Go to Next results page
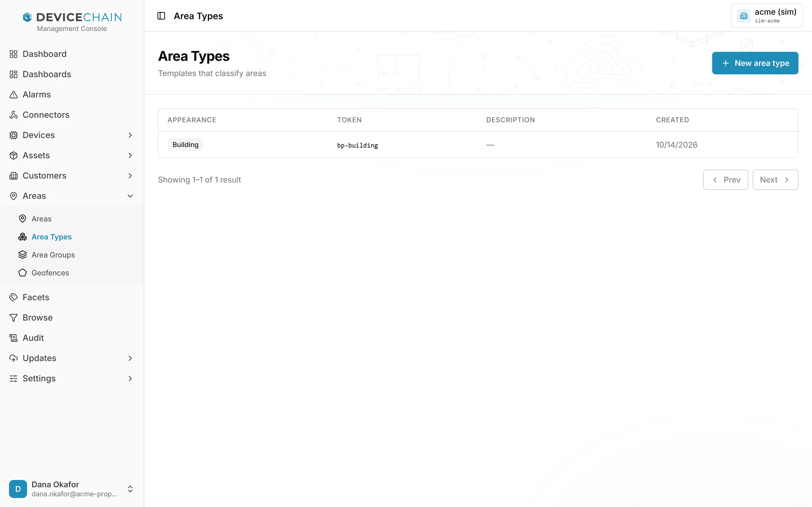Image resolution: width=812 pixels, height=507 pixels. pos(775,180)
